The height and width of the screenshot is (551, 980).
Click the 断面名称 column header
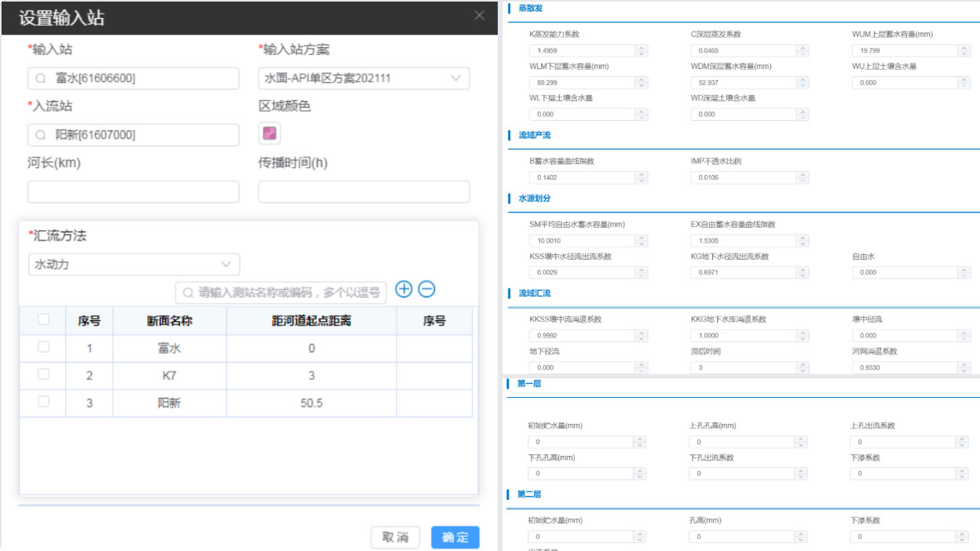point(170,320)
